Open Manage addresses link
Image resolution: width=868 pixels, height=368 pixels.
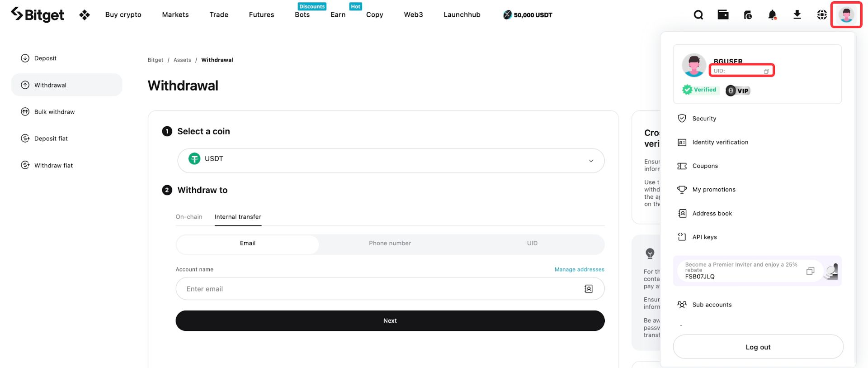(579, 269)
